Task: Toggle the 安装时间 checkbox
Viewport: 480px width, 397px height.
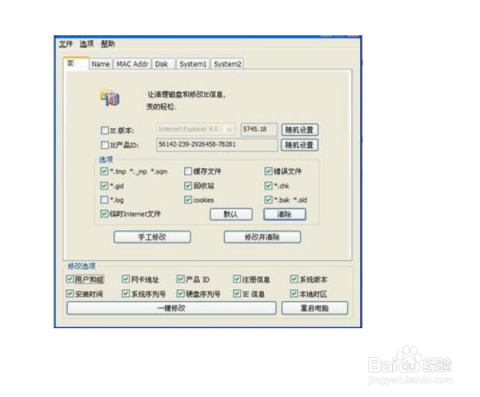Action: click(x=70, y=294)
